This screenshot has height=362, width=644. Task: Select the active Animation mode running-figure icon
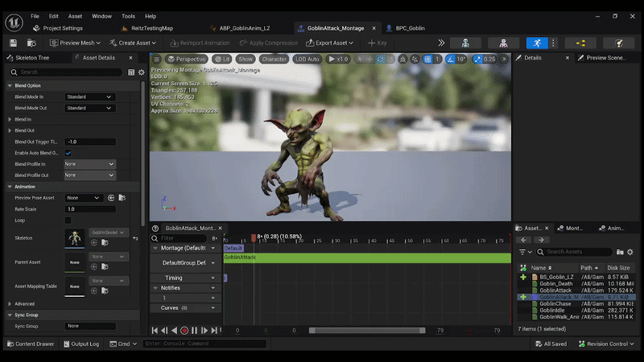tap(537, 43)
